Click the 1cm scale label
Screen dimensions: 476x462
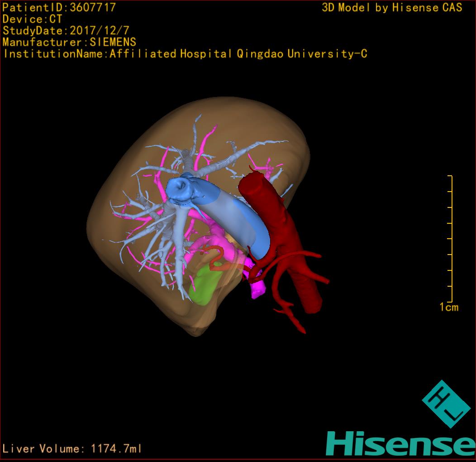(x=449, y=307)
